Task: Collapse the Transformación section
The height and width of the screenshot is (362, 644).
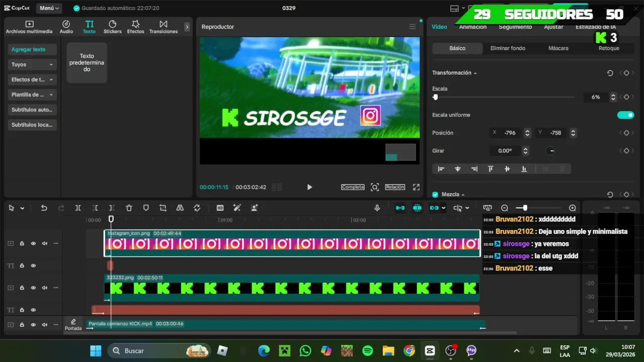Action: click(x=475, y=73)
